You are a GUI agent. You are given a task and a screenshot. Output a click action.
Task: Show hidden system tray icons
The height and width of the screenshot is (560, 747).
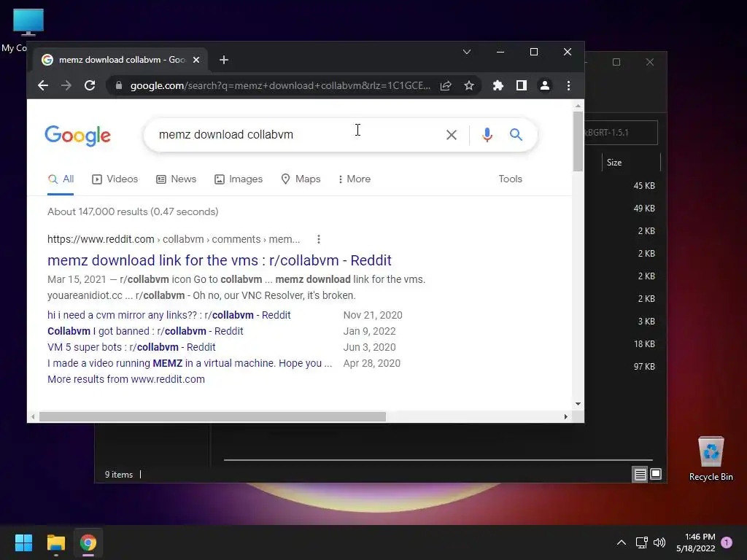(x=622, y=542)
